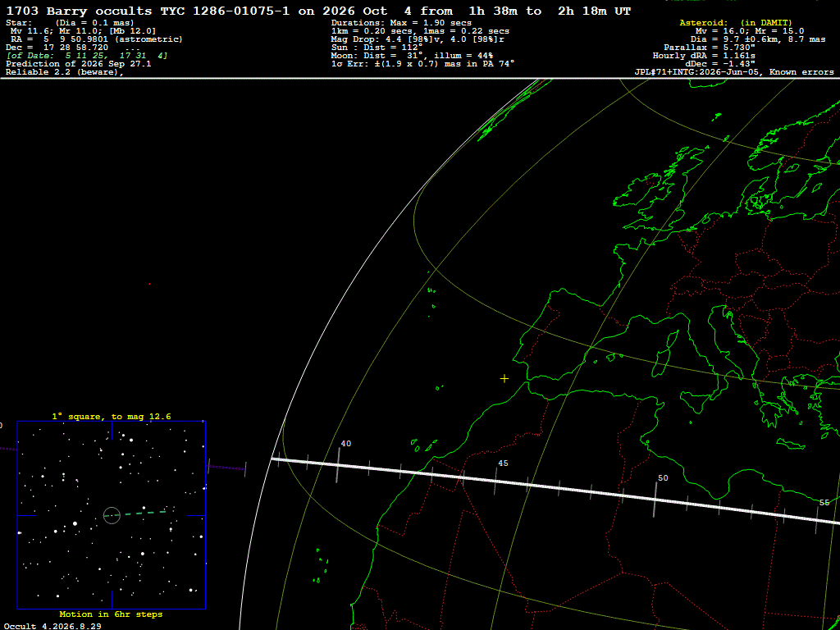Click the JPL#71+INTG Known errors text
The width and height of the screenshot is (840, 630).
pos(733,72)
